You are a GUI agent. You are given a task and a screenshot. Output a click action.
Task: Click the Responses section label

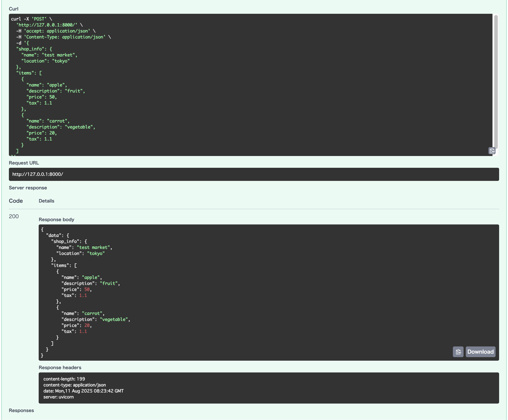pyautogui.click(x=21, y=410)
